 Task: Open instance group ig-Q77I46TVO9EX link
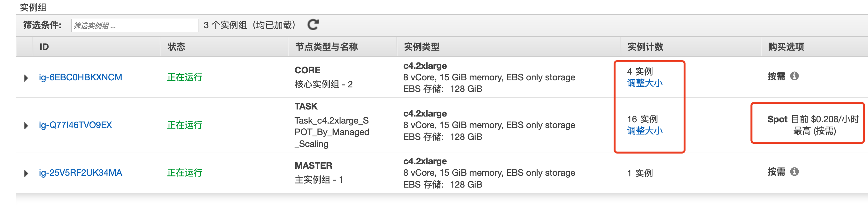click(x=75, y=125)
